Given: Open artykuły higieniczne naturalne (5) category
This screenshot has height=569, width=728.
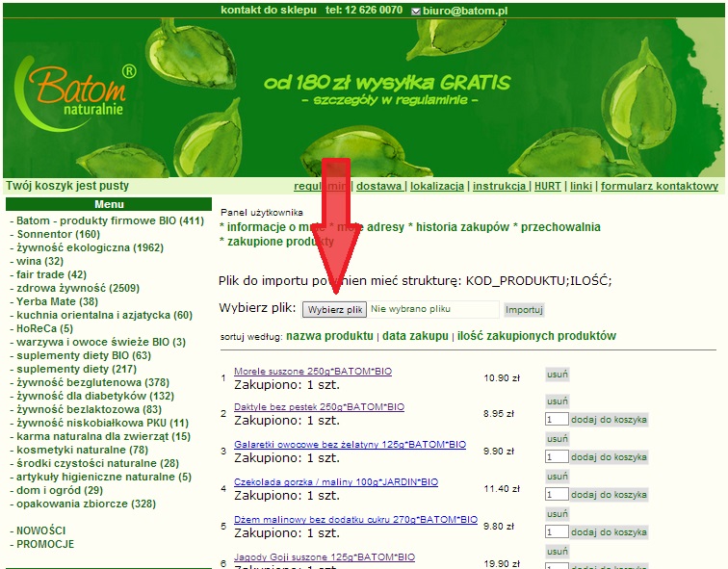Looking at the screenshot, I should [104, 477].
